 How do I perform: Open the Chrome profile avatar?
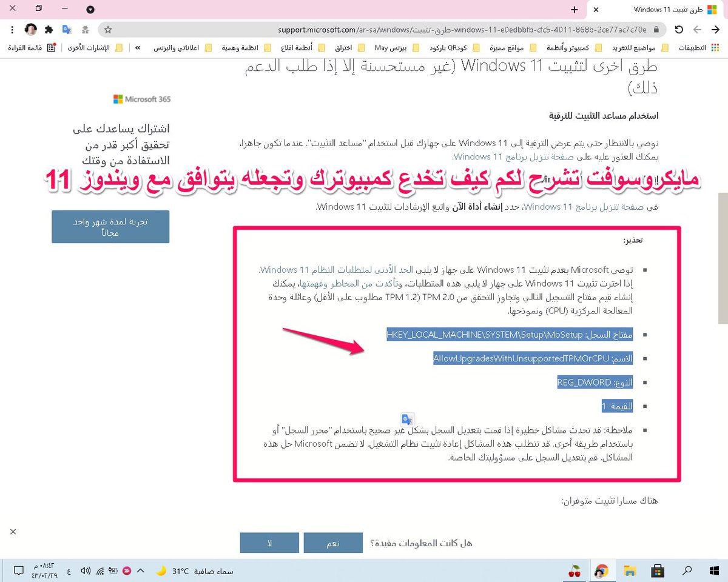pos(31,29)
